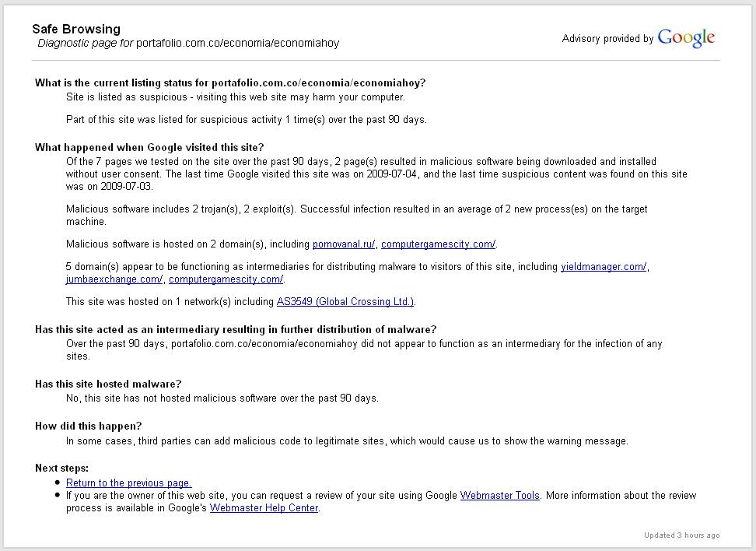Click heading 'How did this happen?'
Viewport: 756px width, 551px height.
[x=89, y=426]
